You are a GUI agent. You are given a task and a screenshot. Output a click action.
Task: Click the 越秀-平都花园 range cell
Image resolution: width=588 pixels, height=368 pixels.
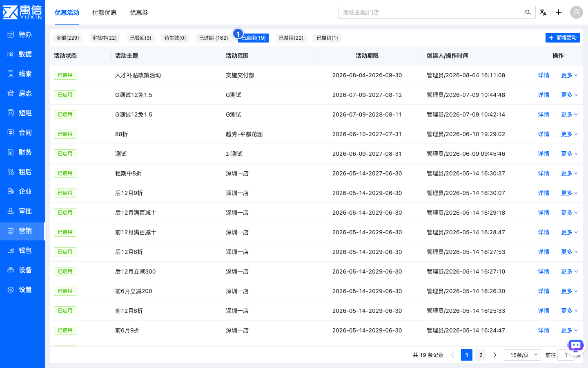pos(244,134)
